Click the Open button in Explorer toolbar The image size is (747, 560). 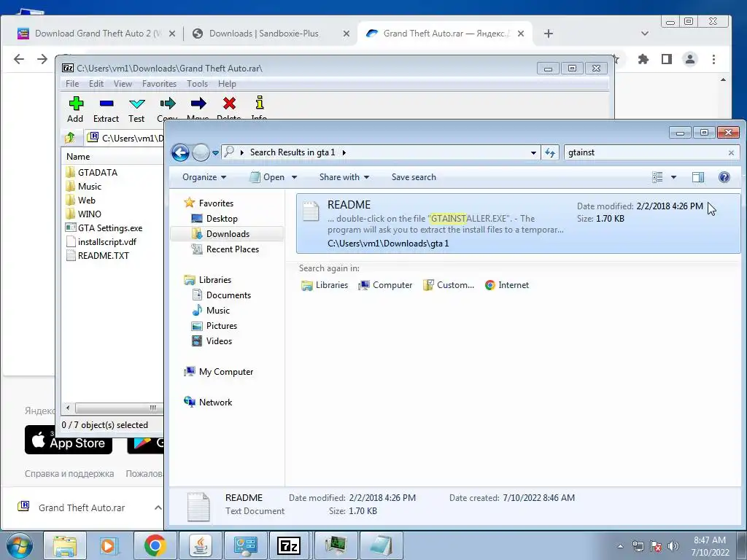[268, 177]
